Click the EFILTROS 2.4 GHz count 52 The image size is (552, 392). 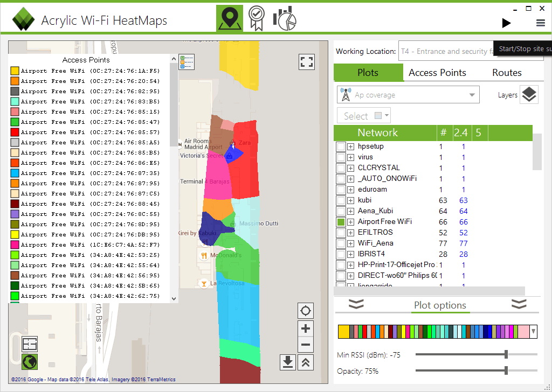point(463,233)
